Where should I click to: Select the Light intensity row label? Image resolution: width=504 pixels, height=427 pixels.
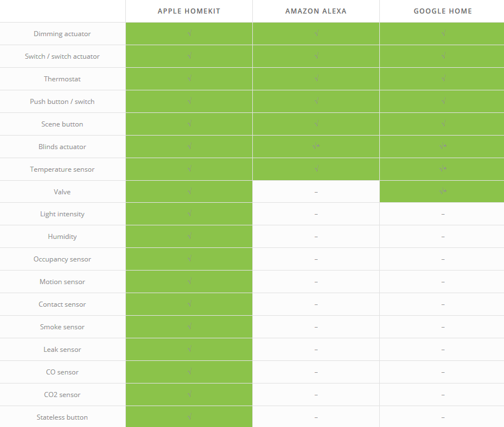click(x=62, y=214)
